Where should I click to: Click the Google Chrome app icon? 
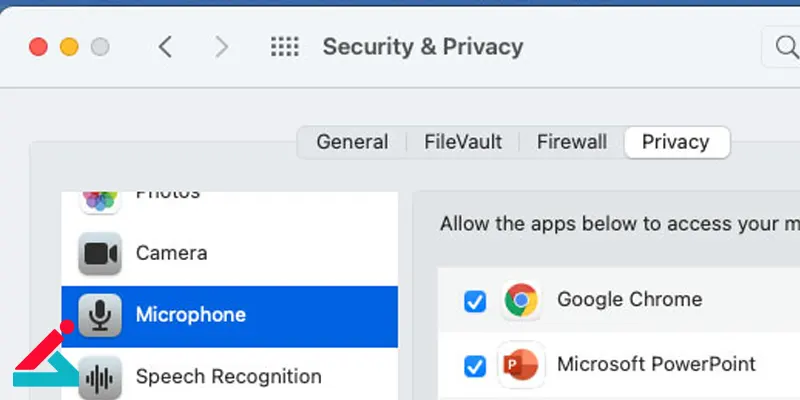pyautogui.click(x=521, y=299)
